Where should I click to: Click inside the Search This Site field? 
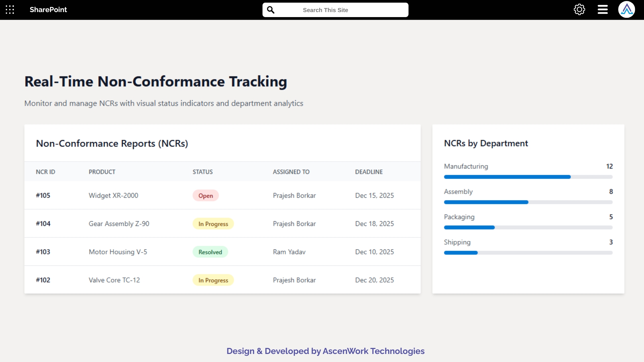[335, 10]
